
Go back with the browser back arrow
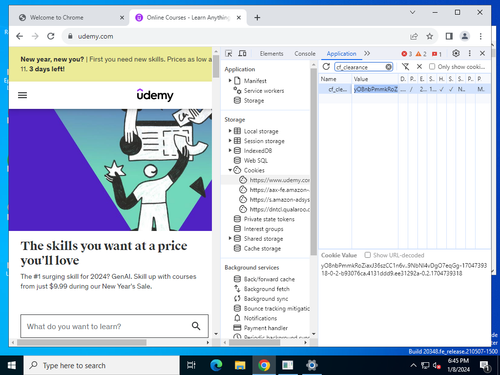pos(20,36)
